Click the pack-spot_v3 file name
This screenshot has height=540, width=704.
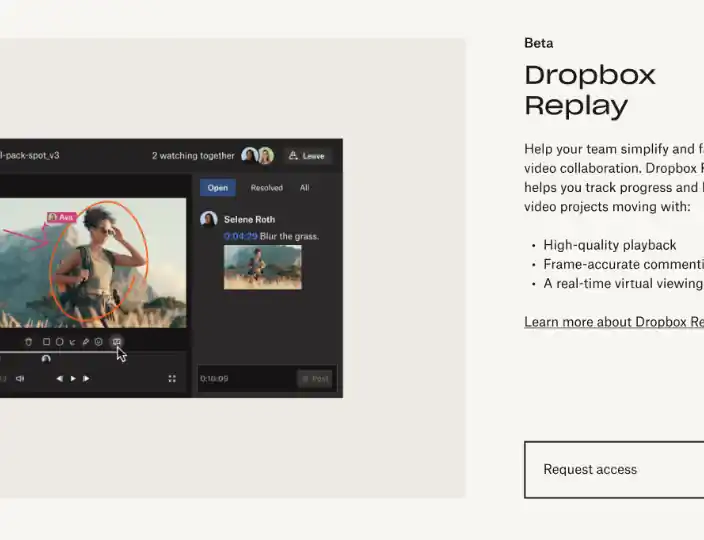coord(30,155)
